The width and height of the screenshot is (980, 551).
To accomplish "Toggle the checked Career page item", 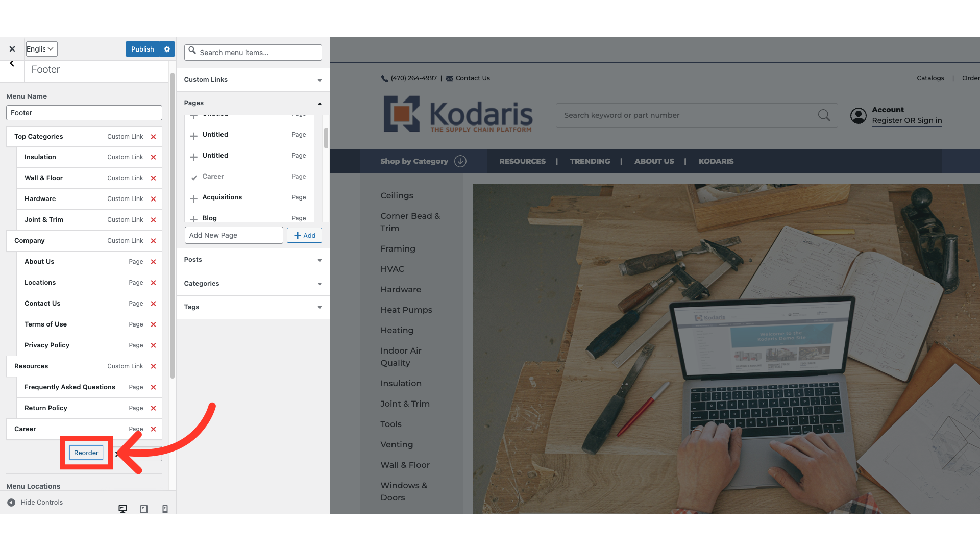I will pos(194,177).
